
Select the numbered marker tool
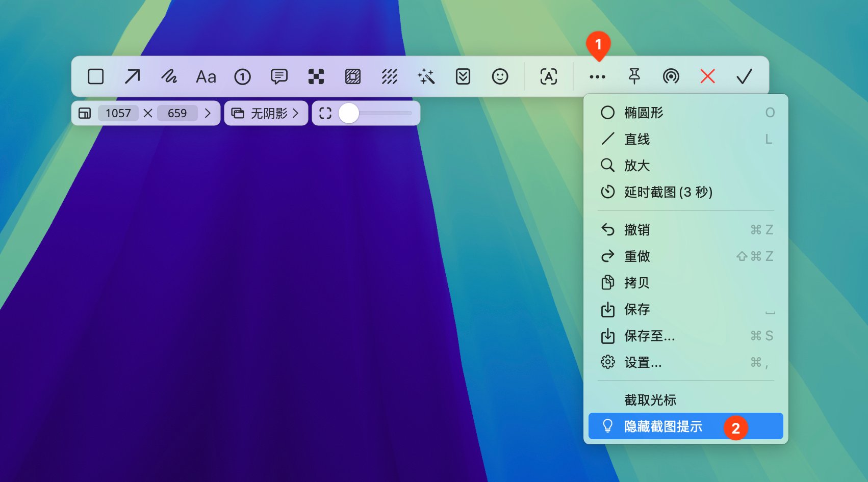click(243, 76)
